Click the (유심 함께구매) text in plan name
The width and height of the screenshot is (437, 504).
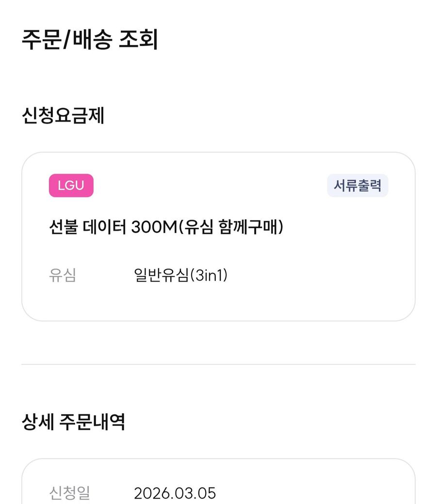[231, 227]
